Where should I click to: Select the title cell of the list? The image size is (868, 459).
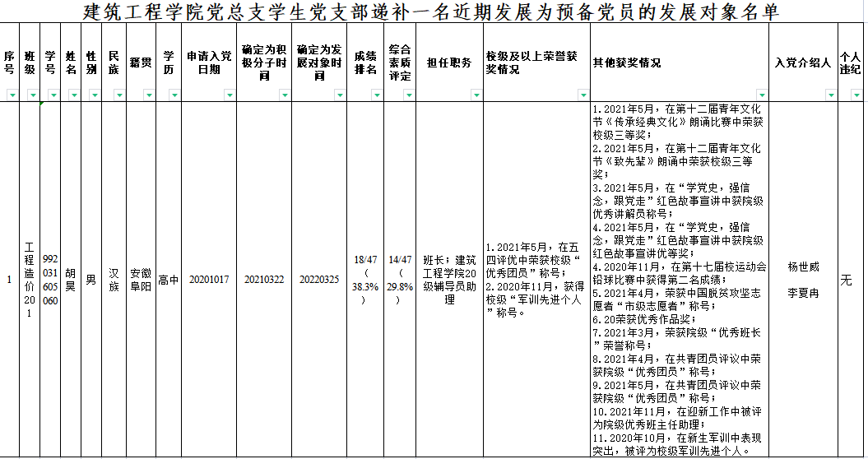point(434,12)
